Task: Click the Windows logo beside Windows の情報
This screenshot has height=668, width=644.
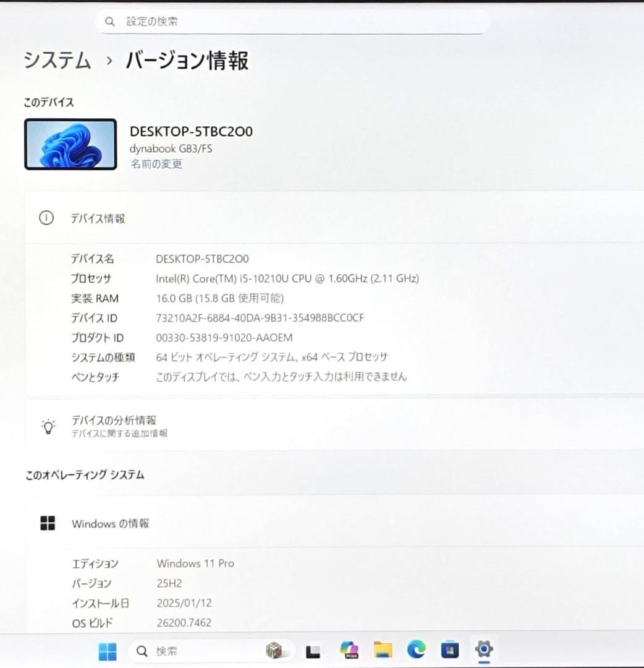Action: (46, 523)
